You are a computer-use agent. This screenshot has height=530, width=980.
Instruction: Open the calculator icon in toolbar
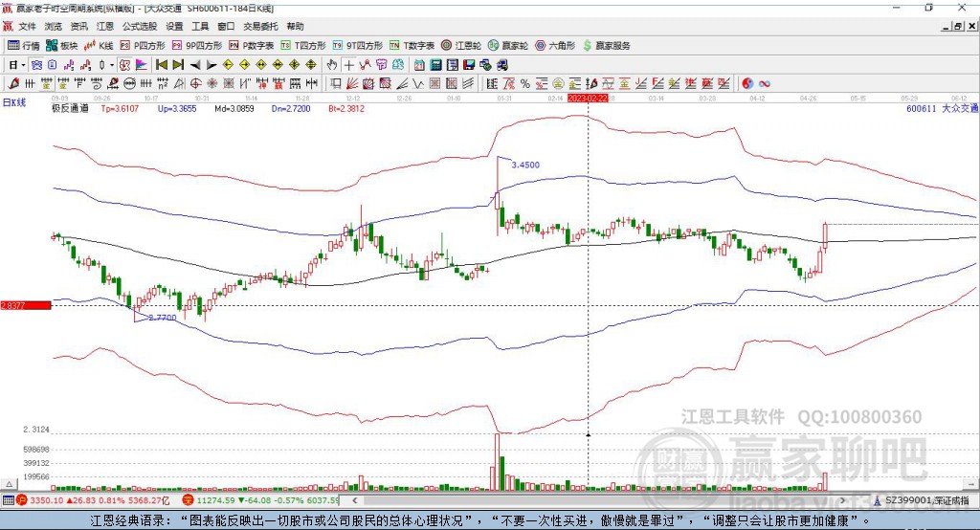[x=435, y=65]
